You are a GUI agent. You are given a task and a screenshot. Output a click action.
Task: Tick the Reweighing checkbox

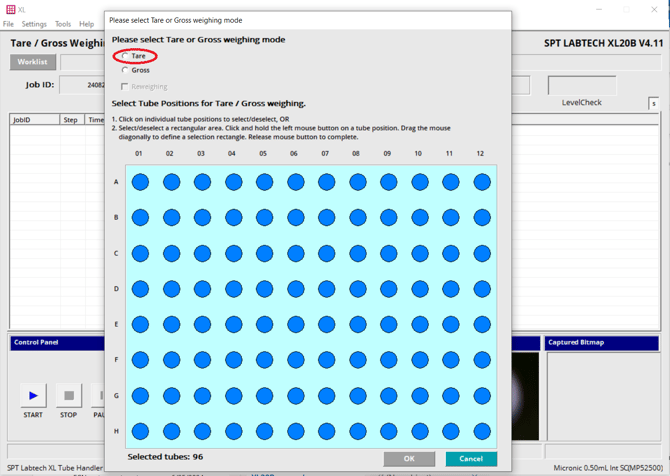[125, 87]
